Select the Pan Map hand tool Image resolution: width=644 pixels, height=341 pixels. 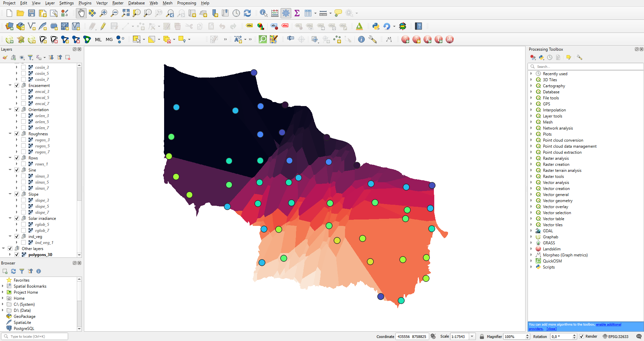point(81,13)
